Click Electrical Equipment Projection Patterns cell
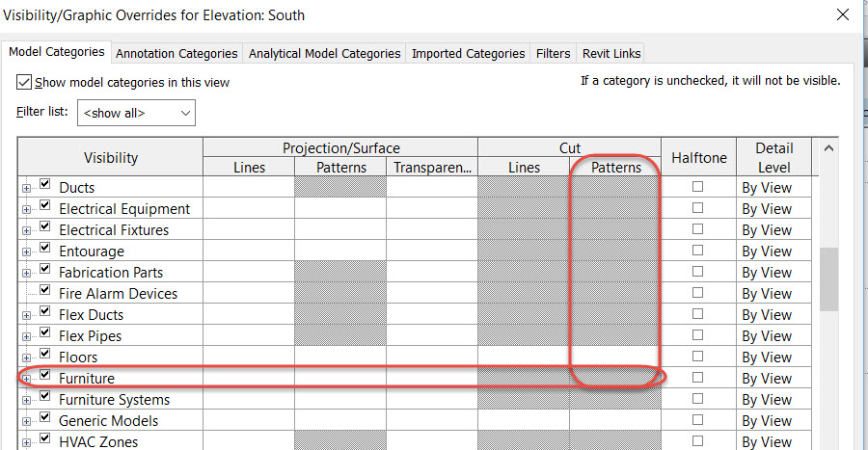868x450 pixels. click(x=339, y=208)
